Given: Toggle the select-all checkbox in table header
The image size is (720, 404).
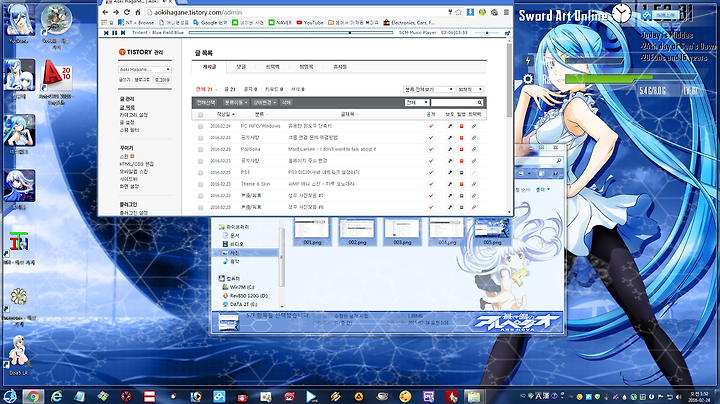Looking at the screenshot, I should pos(201,114).
